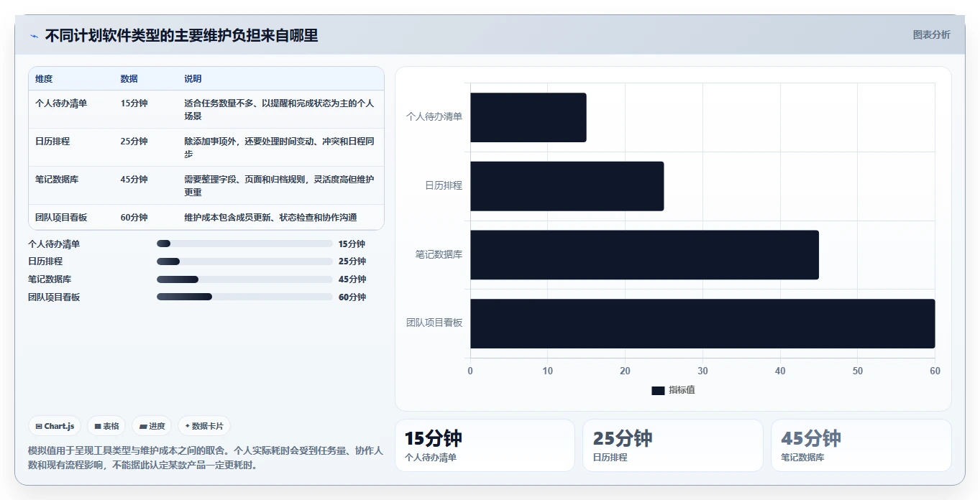
Task: Click the 个人待办清单 chart bar
Action: [528, 117]
